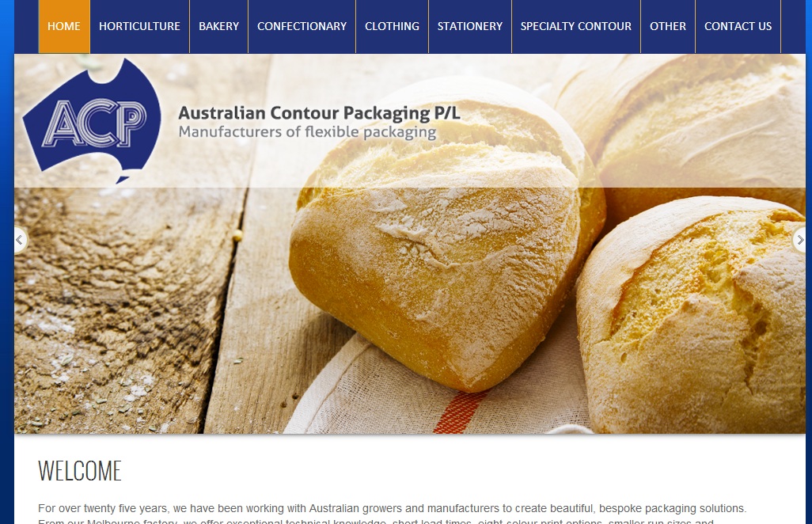Click the Manufacturers of flexible packaging tagline
This screenshot has width=812, height=524.
[308, 132]
